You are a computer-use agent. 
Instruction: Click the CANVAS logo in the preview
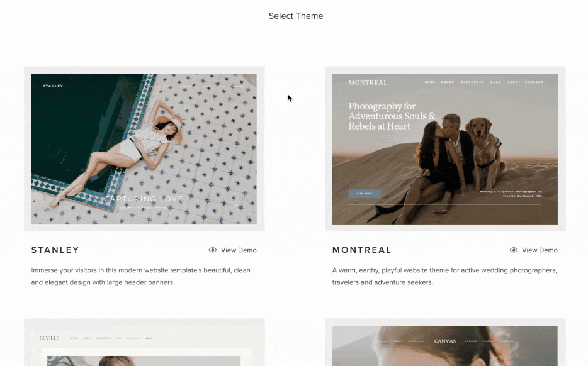pos(445,341)
